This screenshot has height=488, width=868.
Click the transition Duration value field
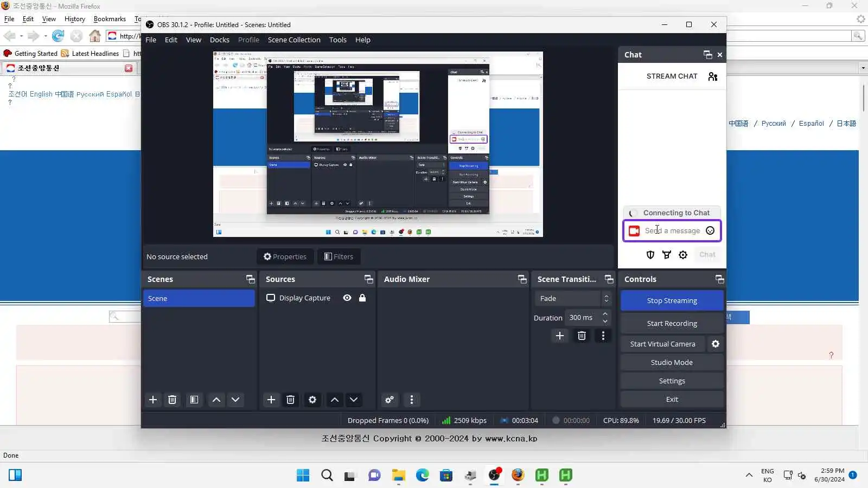583,318
